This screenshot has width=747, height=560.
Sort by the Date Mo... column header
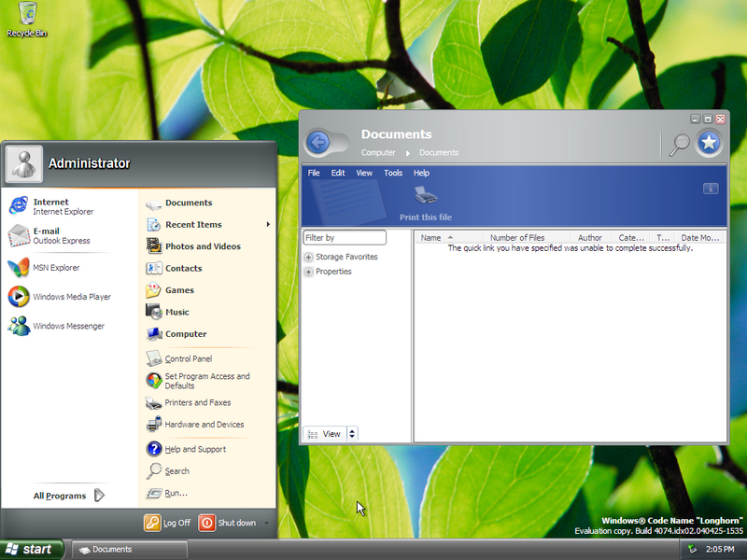[701, 238]
